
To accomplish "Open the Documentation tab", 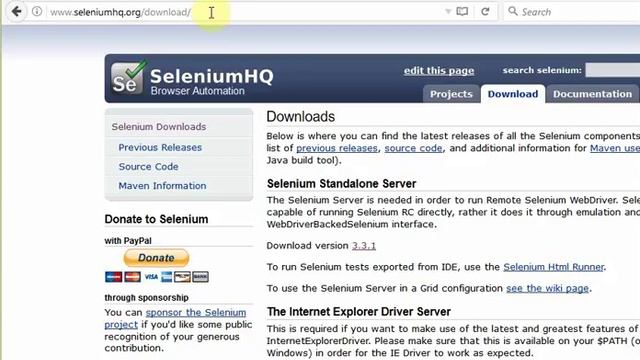I will (x=592, y=94).
